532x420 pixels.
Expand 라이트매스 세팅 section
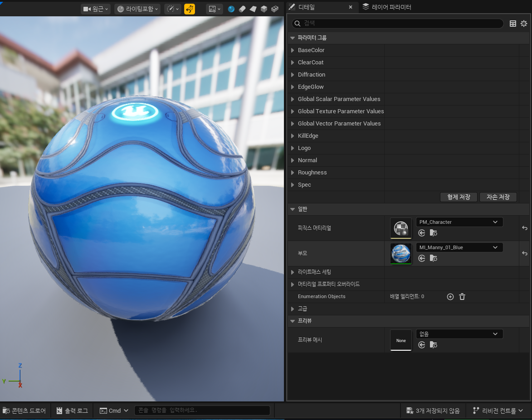pyautogui.click(x=293, y=272)
